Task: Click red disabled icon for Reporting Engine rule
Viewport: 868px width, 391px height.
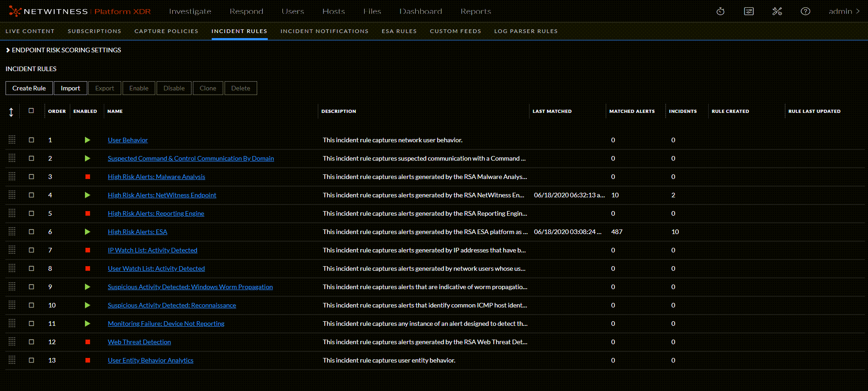Action: click(x=87, y=213)
